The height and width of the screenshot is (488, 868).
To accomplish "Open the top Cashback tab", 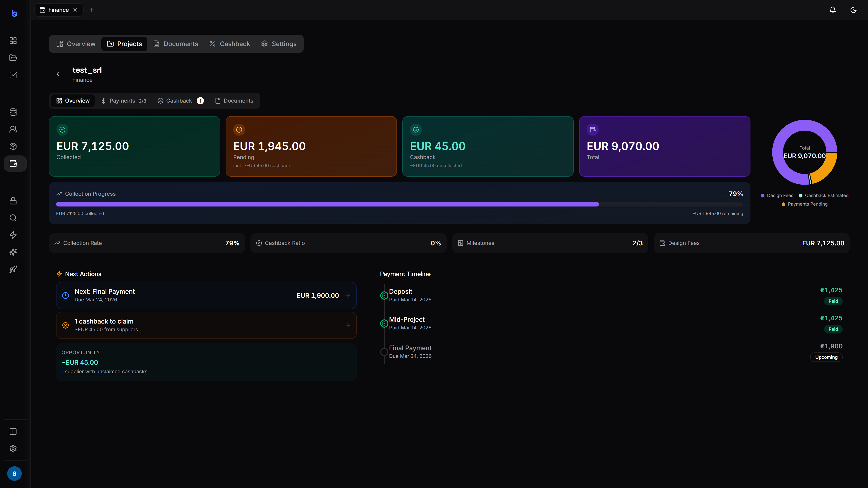I will tap(230, 44).
